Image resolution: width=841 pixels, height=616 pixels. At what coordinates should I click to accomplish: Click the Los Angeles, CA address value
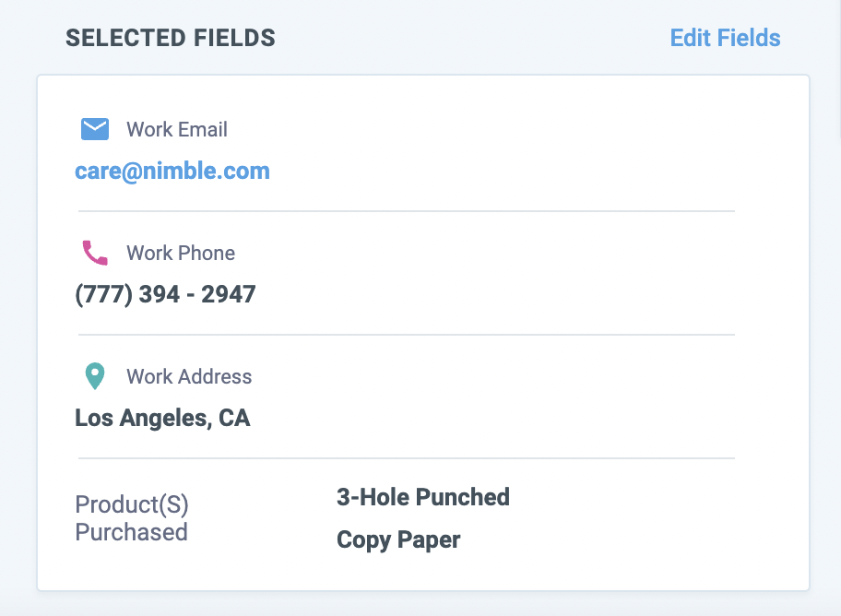click(x=162, y=418)
